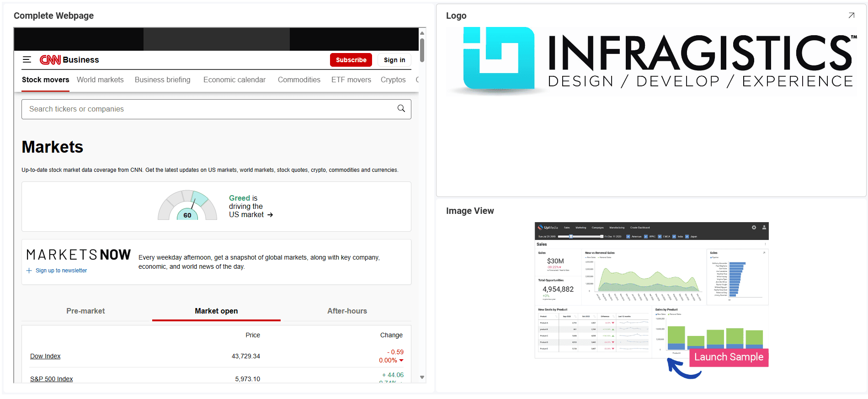
Task: Click the S&P change value + 44.06
Action: click(393, 375)
